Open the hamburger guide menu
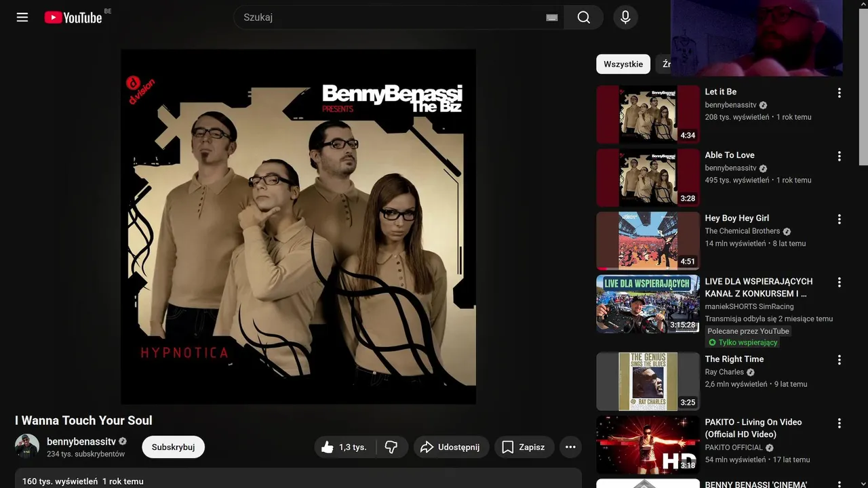The width and height of the screenshot is (868, 488). click(22, 18)
